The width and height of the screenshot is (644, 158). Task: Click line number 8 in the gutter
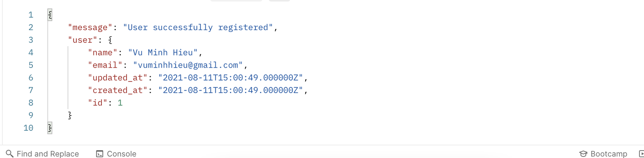pos(30,103)
